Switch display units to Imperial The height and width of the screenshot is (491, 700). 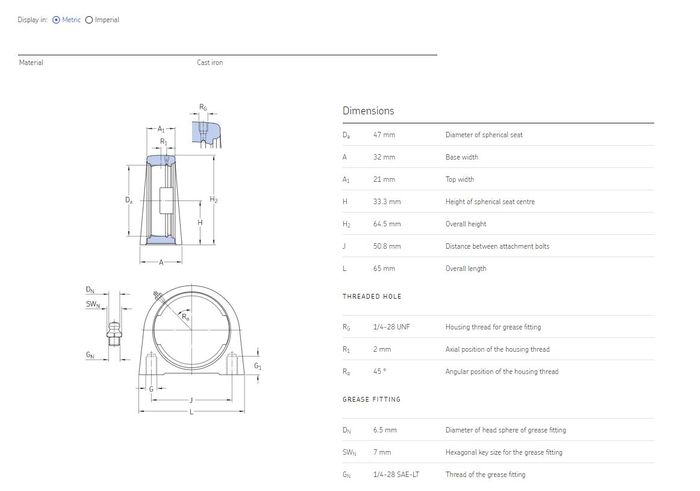tap(90, 20)
